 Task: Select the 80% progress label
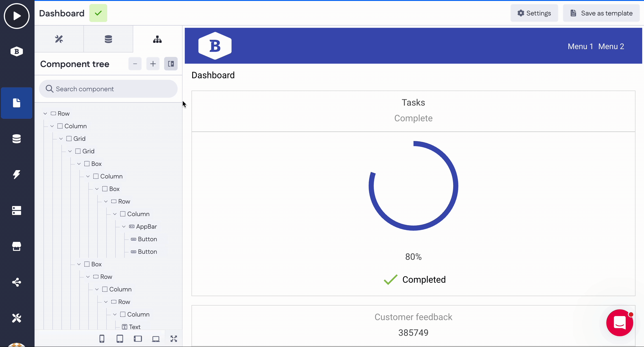pos(413,257)
